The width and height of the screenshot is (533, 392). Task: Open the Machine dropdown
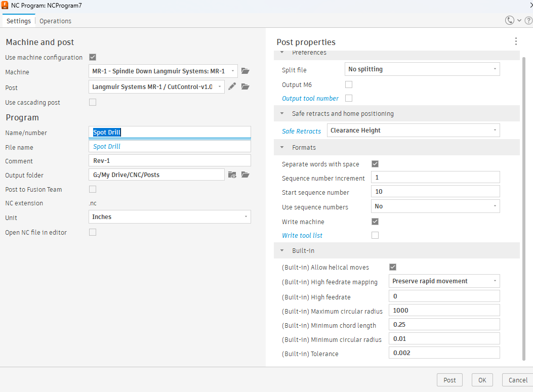coord(163,71)
